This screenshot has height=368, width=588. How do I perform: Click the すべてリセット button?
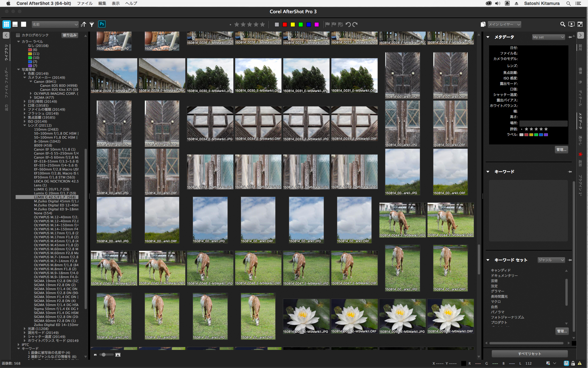(530, 354)
